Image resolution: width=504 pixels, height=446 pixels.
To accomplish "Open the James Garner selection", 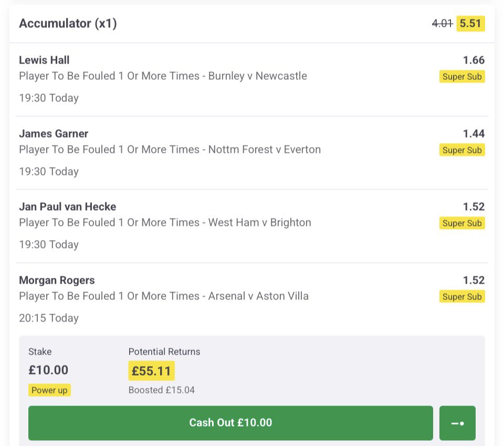I will coord(54,133).
